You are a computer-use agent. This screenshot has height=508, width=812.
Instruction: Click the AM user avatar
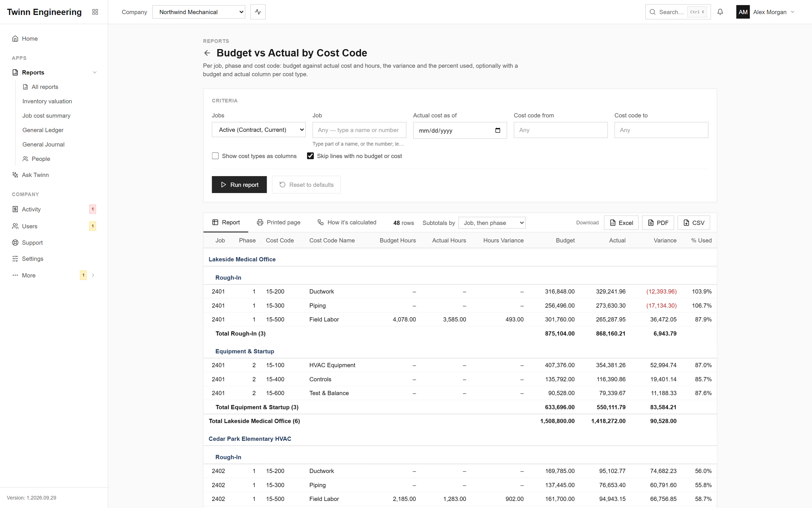click(743, 12)
